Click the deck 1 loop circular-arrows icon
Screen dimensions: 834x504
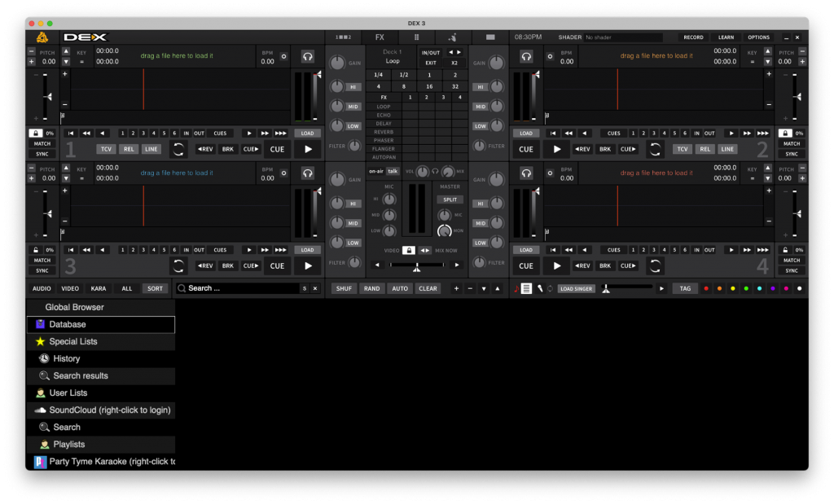point(178,149)
